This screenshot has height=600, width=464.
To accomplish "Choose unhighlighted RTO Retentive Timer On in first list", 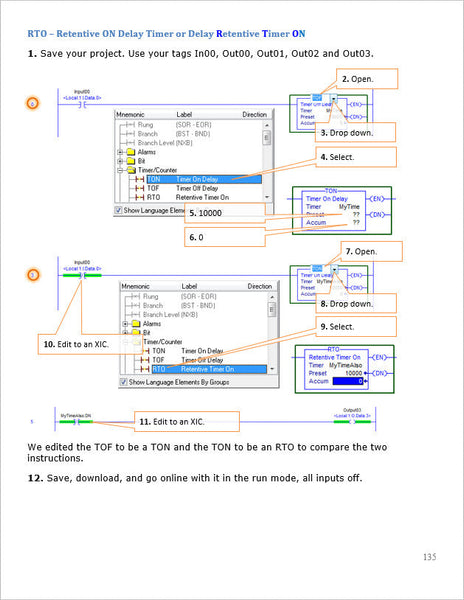I will [x=188, y=197].
